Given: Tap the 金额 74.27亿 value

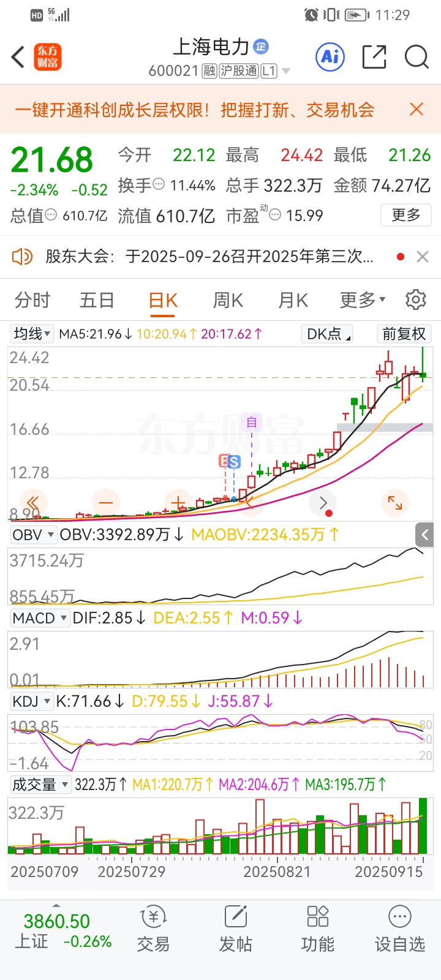Looking at the screenshot, I should click(401, 185).
